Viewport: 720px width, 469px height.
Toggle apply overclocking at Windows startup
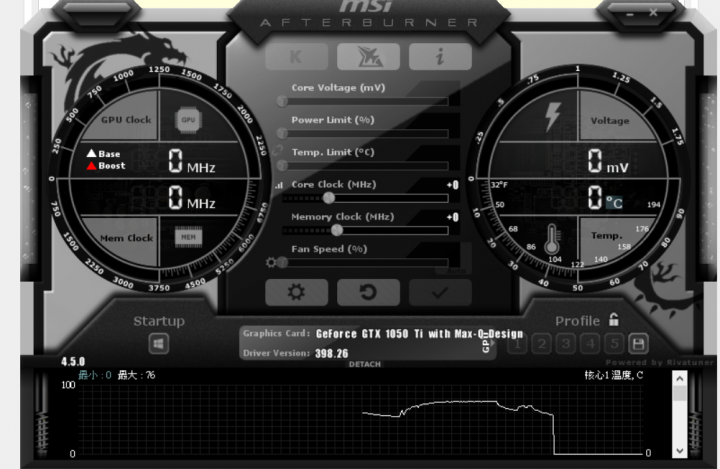tap(159, 344)
